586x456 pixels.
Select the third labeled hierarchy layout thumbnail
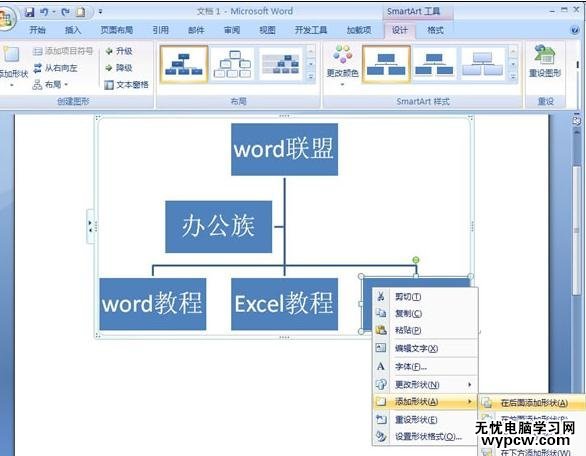tap(281, 64)
